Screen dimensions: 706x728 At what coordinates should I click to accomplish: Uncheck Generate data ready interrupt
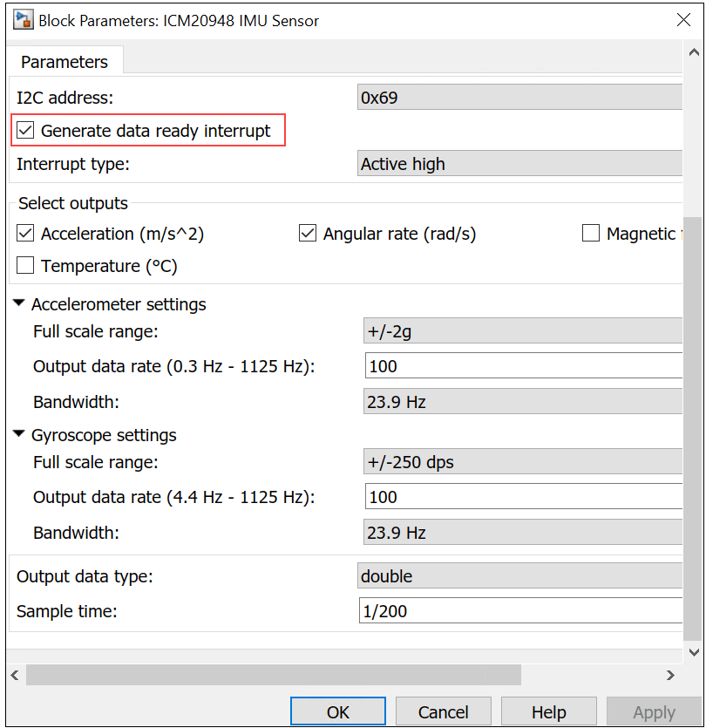[26, 131]
